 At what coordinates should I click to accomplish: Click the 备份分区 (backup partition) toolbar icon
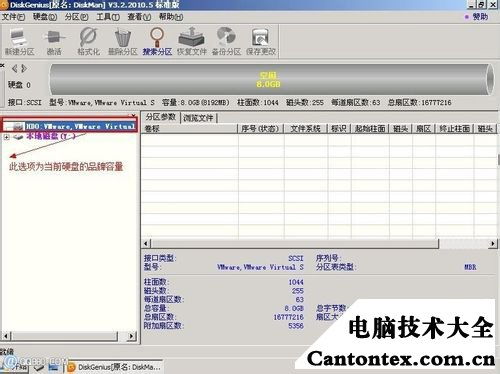pos(226,42)
